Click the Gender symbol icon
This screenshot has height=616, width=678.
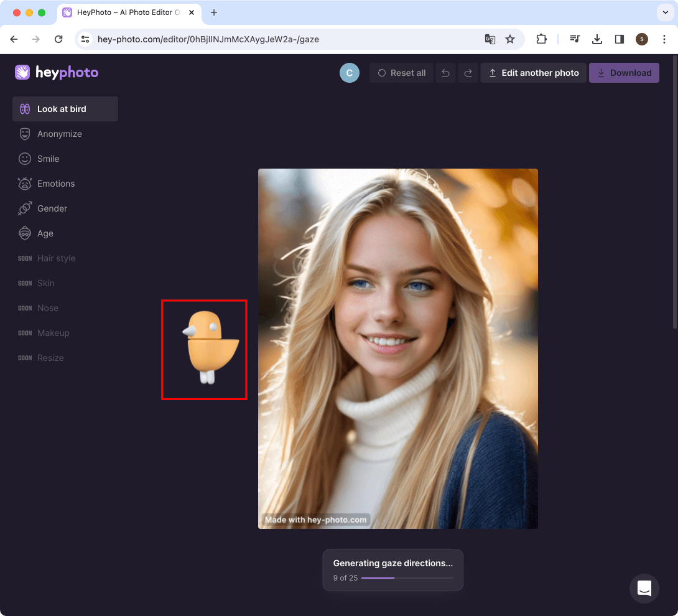pos(25,208)
